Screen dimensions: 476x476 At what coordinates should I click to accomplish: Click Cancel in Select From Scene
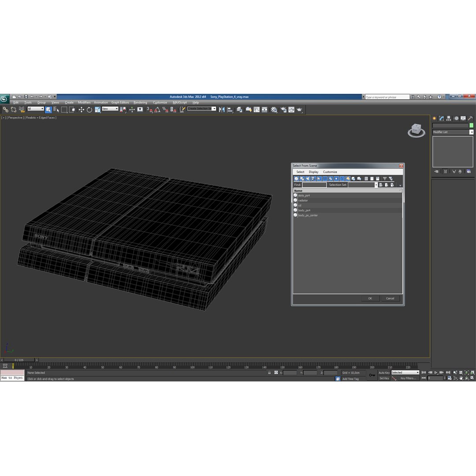click(x=390, y=298)
